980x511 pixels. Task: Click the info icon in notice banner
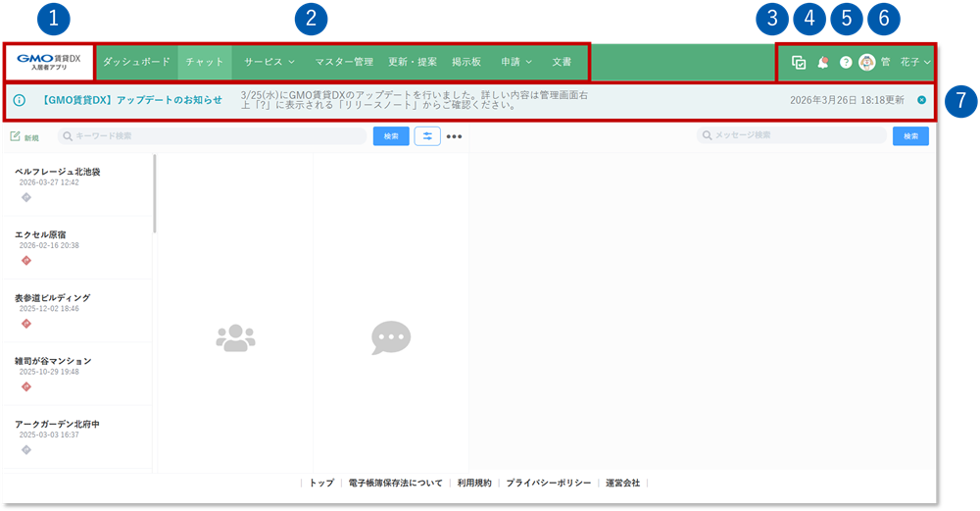[x=20, y=100]
